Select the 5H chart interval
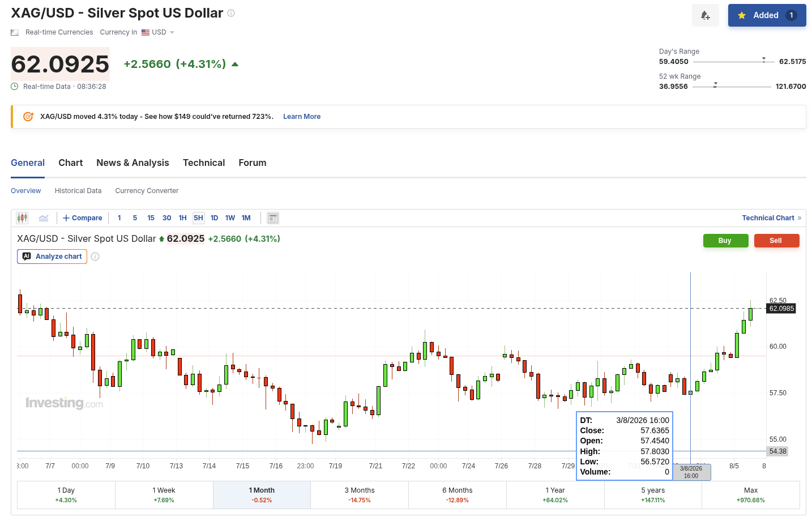Image resolution: width=812 pixels, height=521 pixels. pyautogui.click(x=198, y=218)
